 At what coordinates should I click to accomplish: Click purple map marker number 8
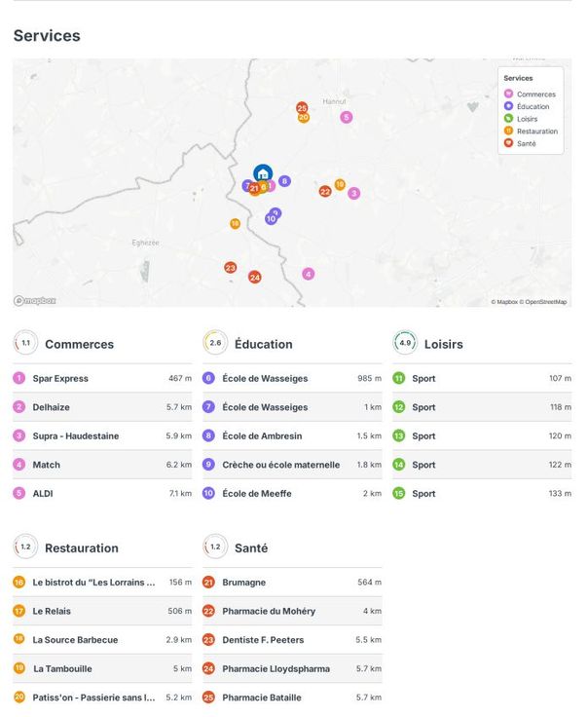(284, 181)
